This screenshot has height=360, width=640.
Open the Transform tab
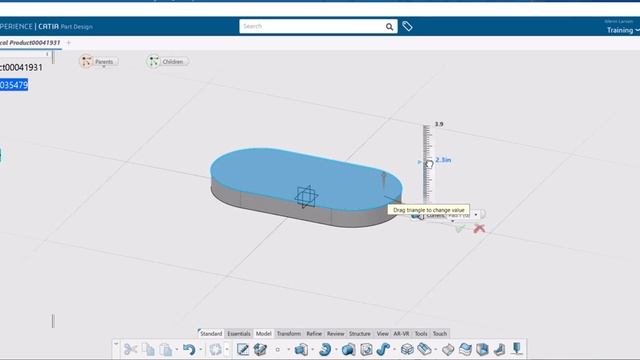(289, 333)
